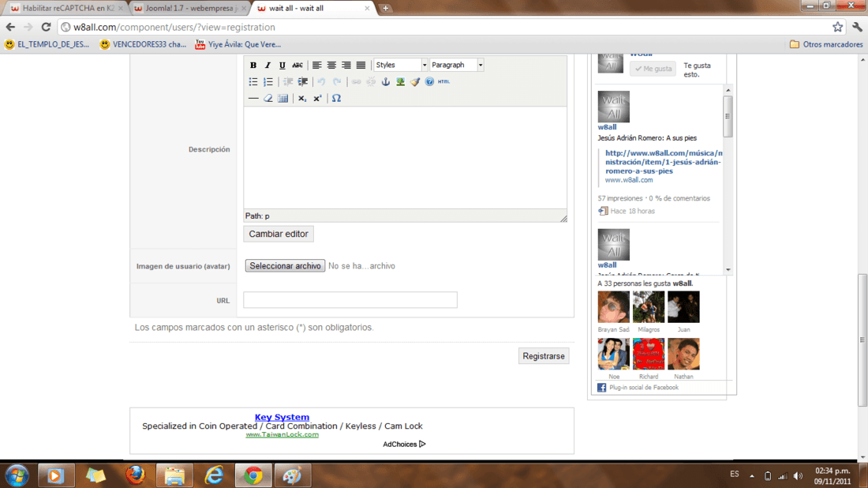Increase the paragraph indent
868x488 pixels.
[303, 82]
